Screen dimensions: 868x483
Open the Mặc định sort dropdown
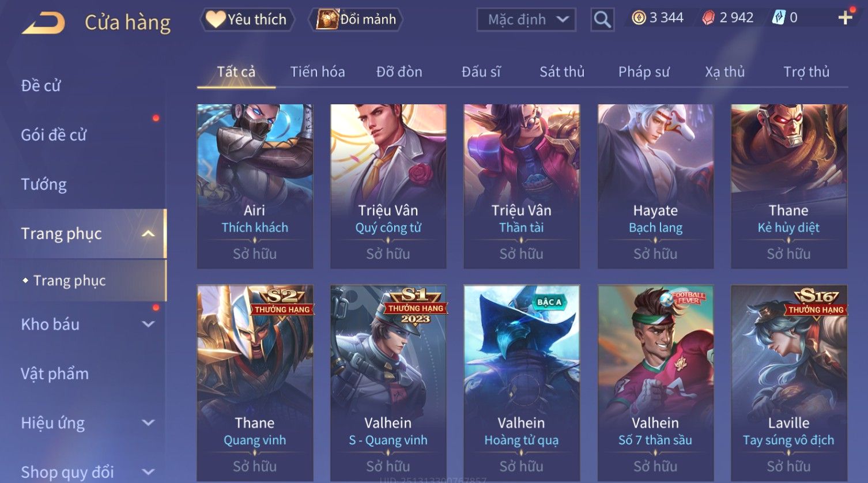tap(526, 20)
